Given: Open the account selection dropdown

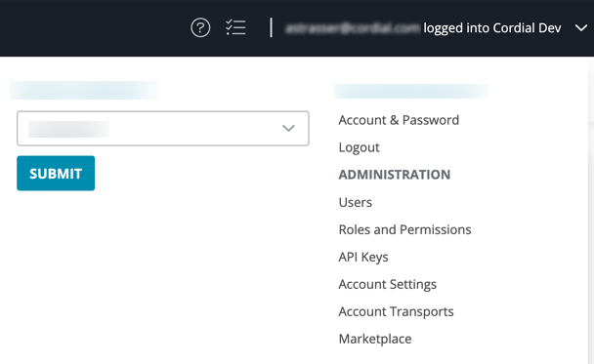Looking at the screenshot, I should point(163,128).
